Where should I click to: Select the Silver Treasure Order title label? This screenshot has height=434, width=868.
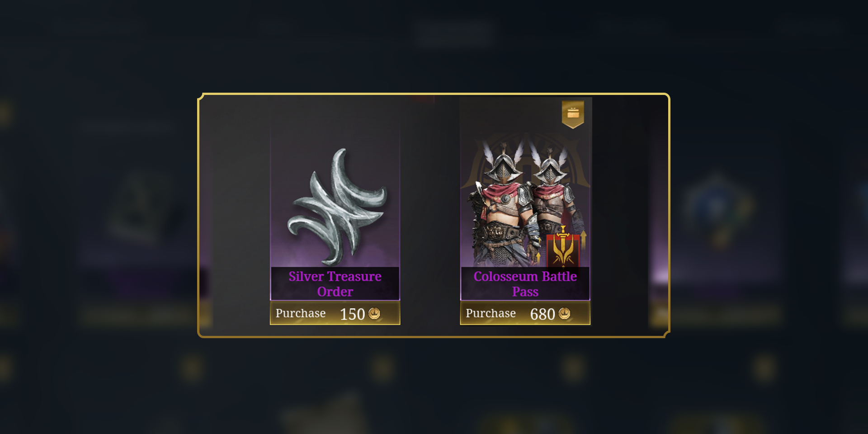[x=335, y=284]
